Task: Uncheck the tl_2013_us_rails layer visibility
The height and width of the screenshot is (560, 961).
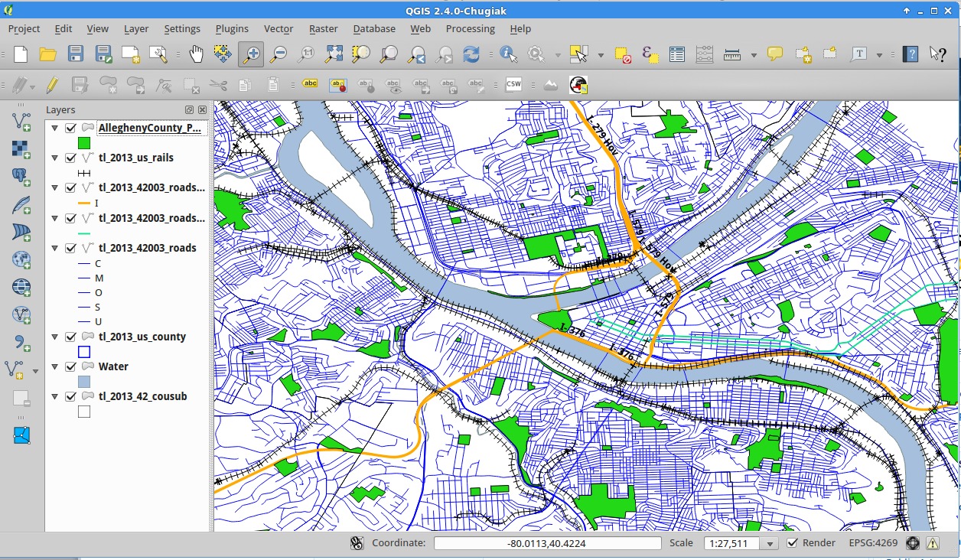Action: pos(71,158)
